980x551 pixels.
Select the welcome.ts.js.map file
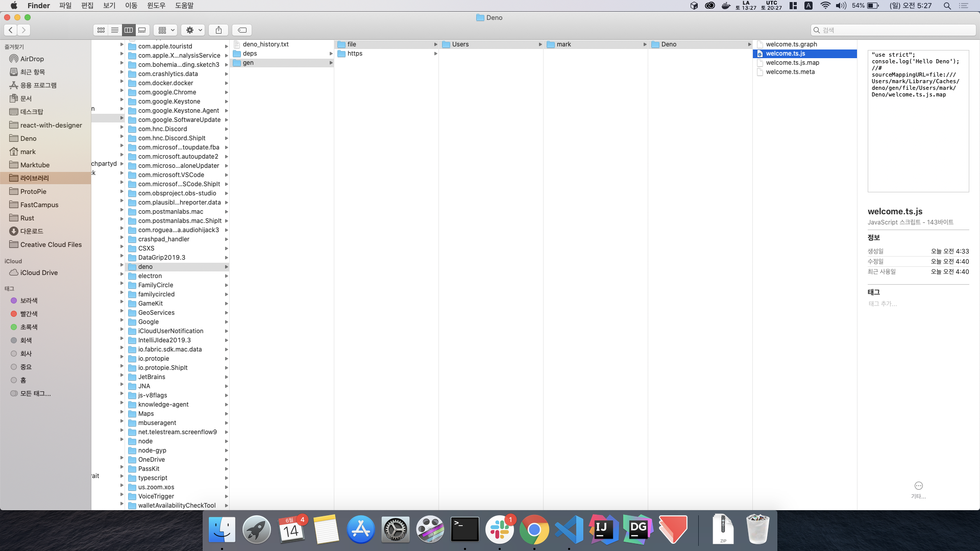tap(792, 63)
